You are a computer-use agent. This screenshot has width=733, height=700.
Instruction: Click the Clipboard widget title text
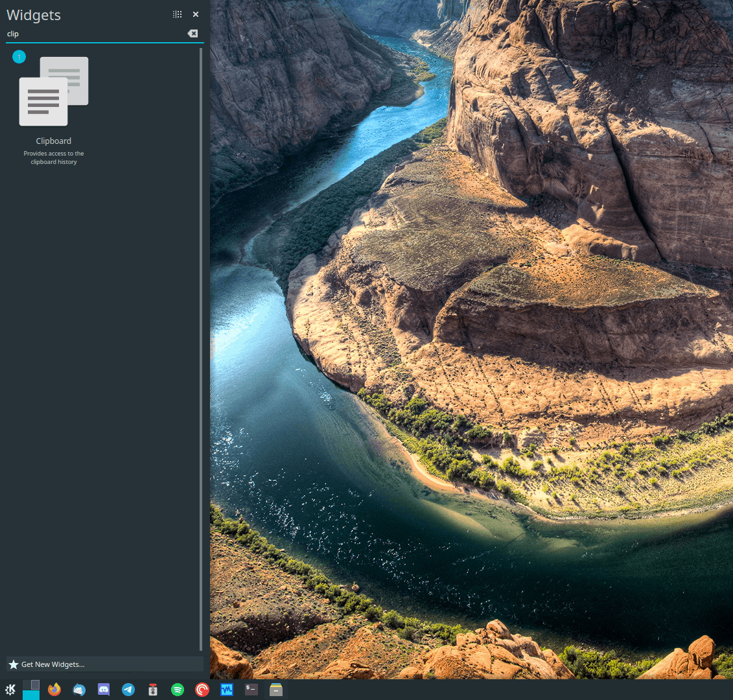click(x=53, y=141)
